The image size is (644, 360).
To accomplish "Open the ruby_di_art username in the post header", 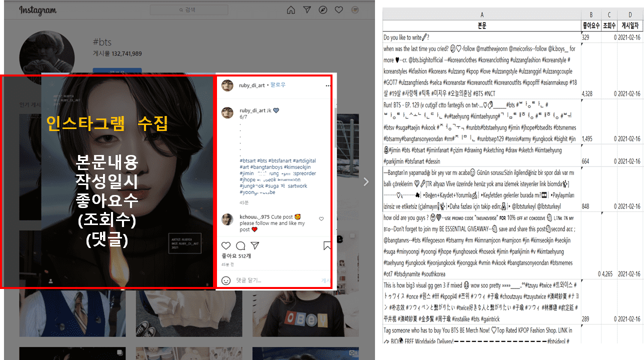I will click(251, 85).
